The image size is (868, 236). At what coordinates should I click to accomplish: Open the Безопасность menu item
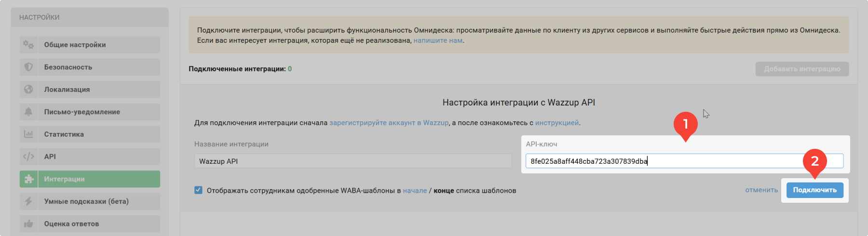[90, 67]
